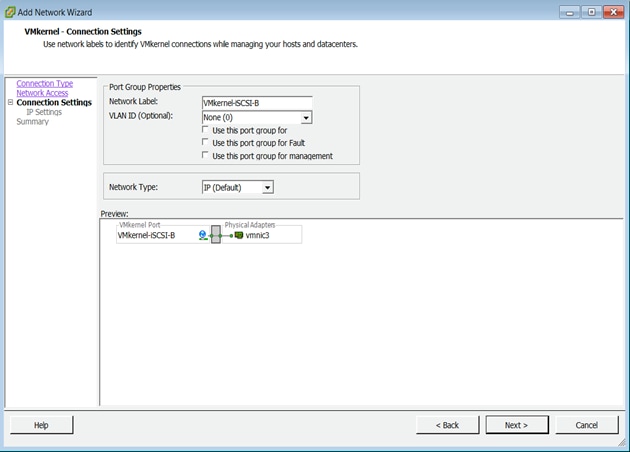Click the Back button
The width and height of the screenshot is (630, 452).
448,425
